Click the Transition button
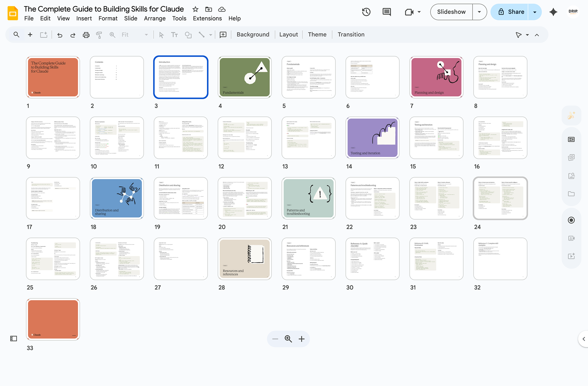Viewport: 588px width, 386px height. click(x=351, y=34)
